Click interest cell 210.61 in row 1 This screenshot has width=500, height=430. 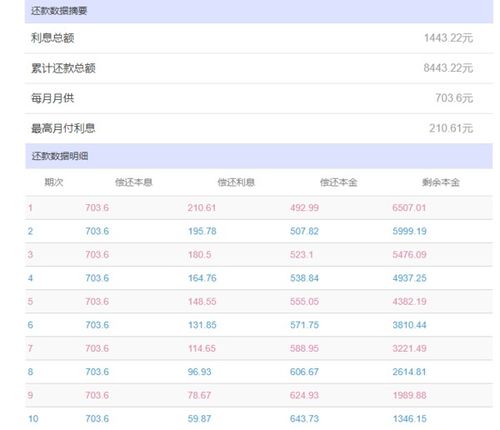click(x=202, y=208)
